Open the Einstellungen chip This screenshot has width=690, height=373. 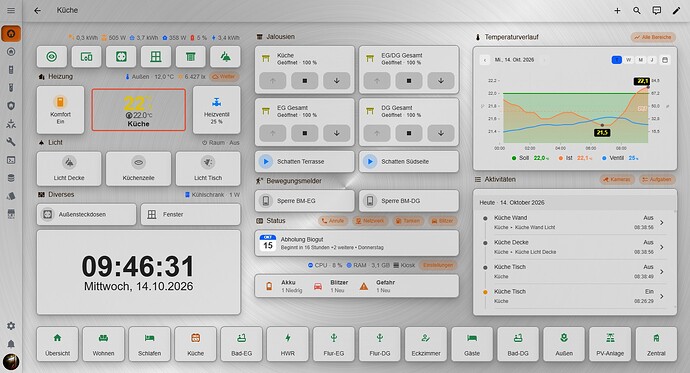438,265
